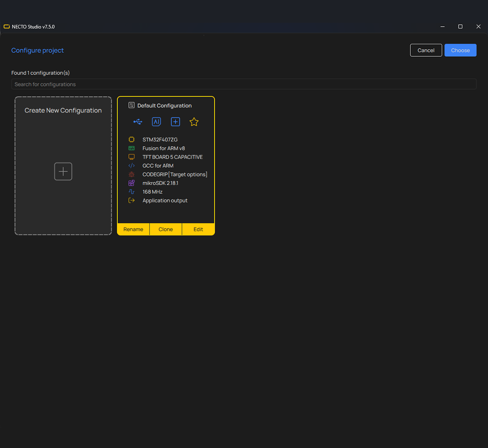The height and width of the screenshot is (448, 488).
Task: Click the Found 1 configuration(s) label
Action: (x=40, y=73)
